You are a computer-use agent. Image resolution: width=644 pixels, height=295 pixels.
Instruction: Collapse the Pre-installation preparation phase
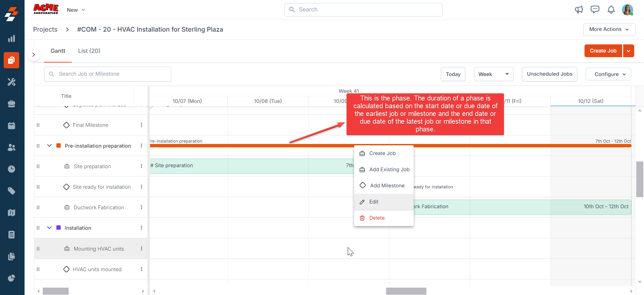pos(49,146)
